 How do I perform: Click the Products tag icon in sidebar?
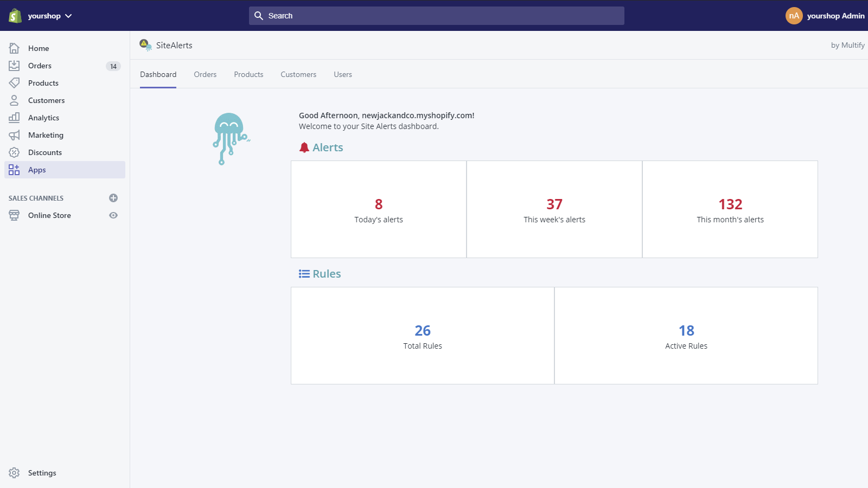pyautogui.click(x=14, y=82)
